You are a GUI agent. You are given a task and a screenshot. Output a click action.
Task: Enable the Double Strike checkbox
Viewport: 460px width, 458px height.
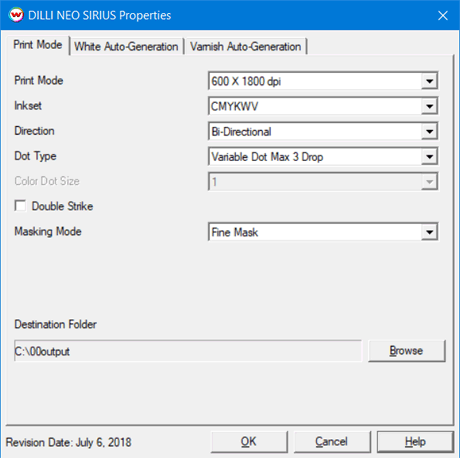point(20,206)
